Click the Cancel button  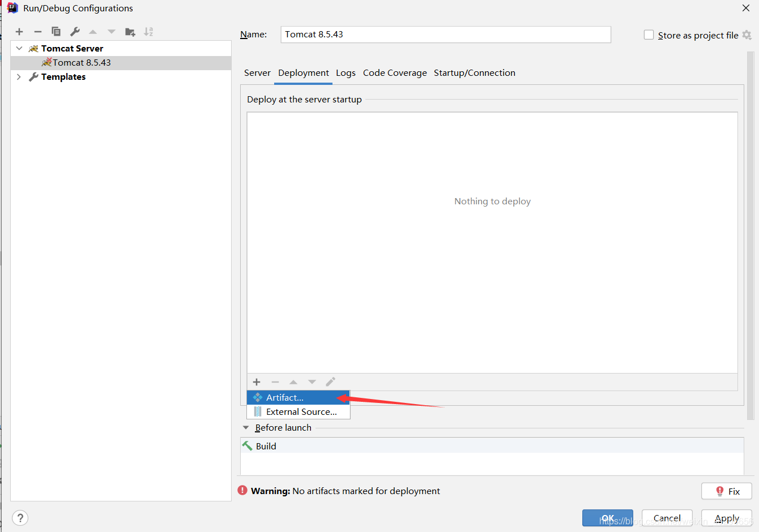667,518
